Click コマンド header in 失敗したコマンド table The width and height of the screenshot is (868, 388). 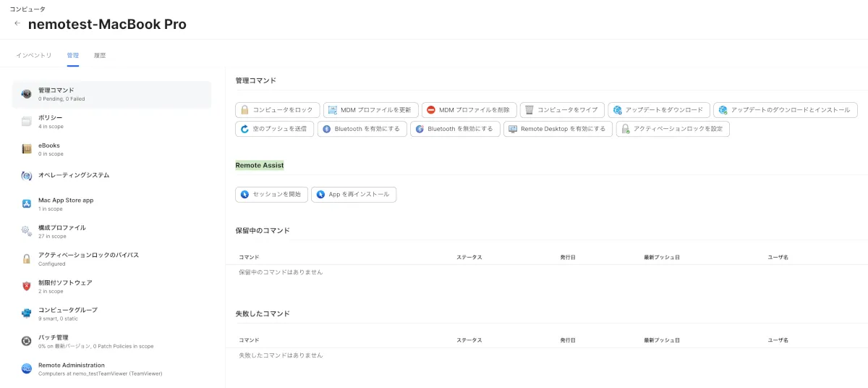tap(249, 339)
